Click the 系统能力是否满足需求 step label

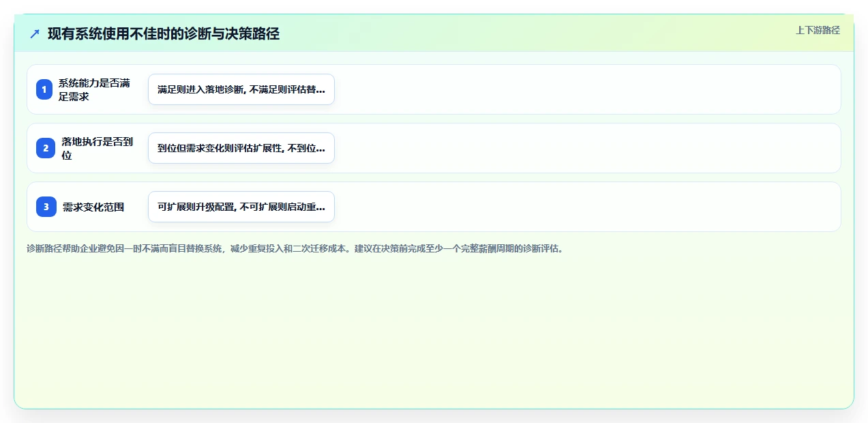(94, 89)
